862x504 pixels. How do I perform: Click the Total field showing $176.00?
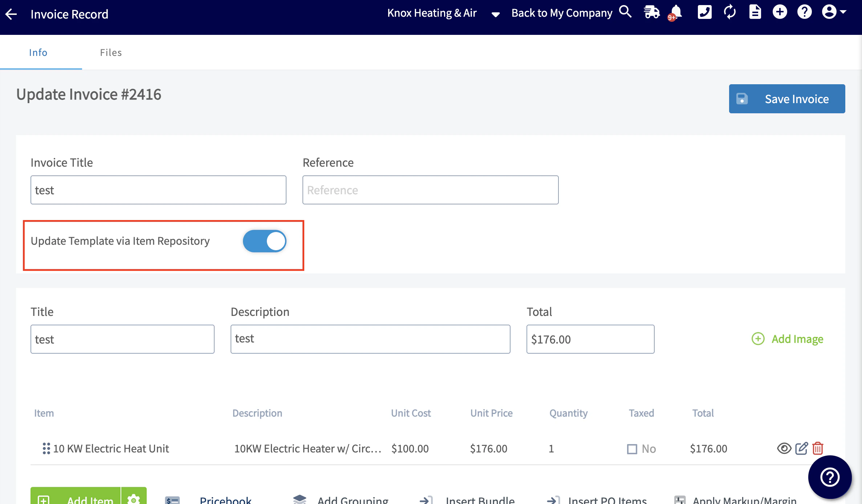click(590, 339)
